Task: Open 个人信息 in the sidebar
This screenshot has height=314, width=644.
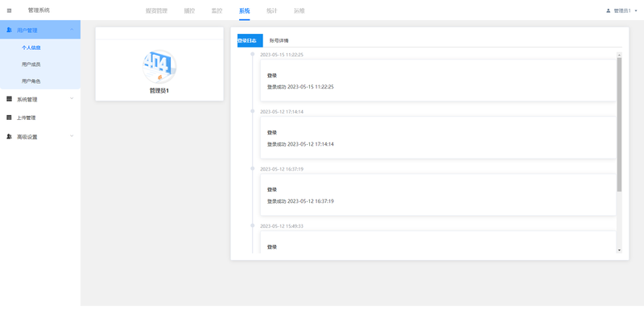Action: (31, 48)
